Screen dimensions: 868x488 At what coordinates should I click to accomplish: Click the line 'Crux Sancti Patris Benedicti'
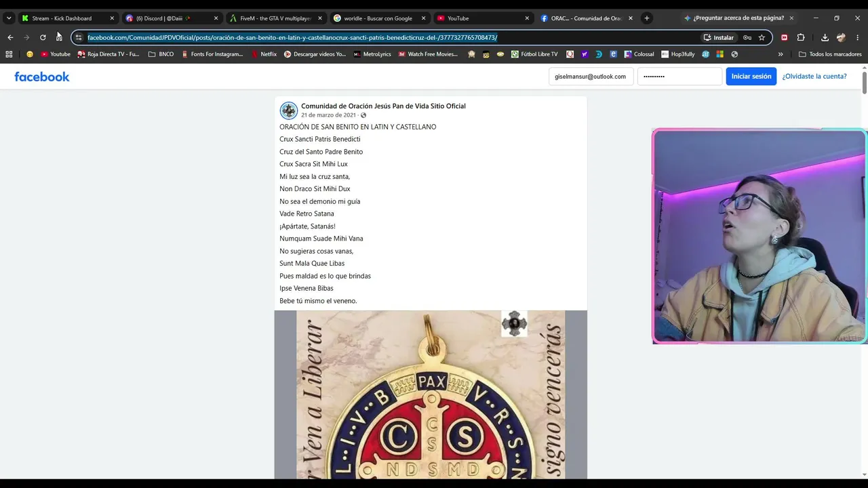click(320, 139)
